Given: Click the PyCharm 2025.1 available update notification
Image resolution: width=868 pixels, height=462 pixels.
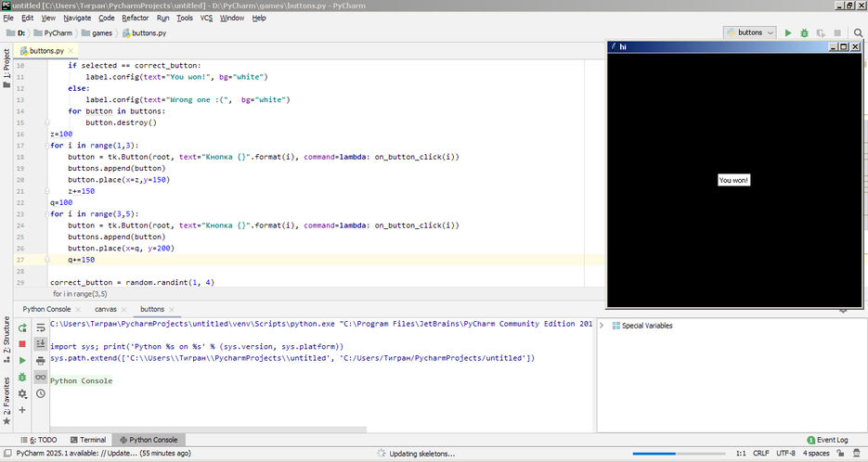Looking at the screenshot, I should (104, 453).
